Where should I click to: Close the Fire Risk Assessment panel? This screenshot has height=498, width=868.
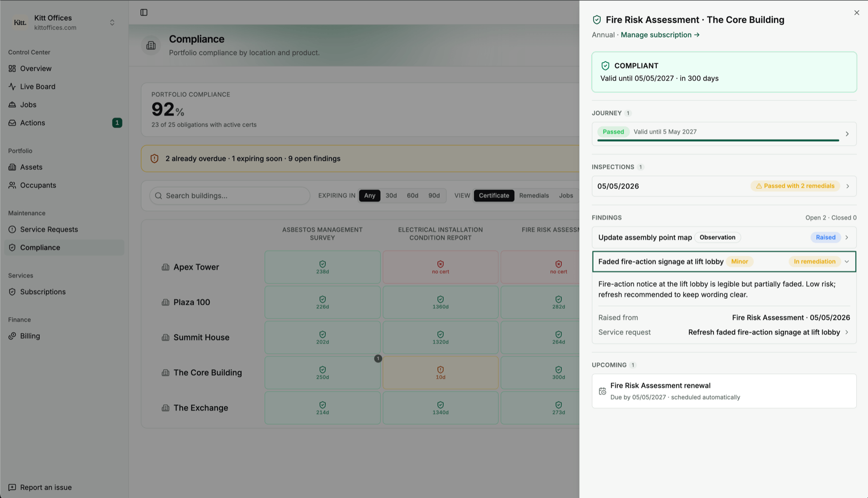[x=856, y=13]
